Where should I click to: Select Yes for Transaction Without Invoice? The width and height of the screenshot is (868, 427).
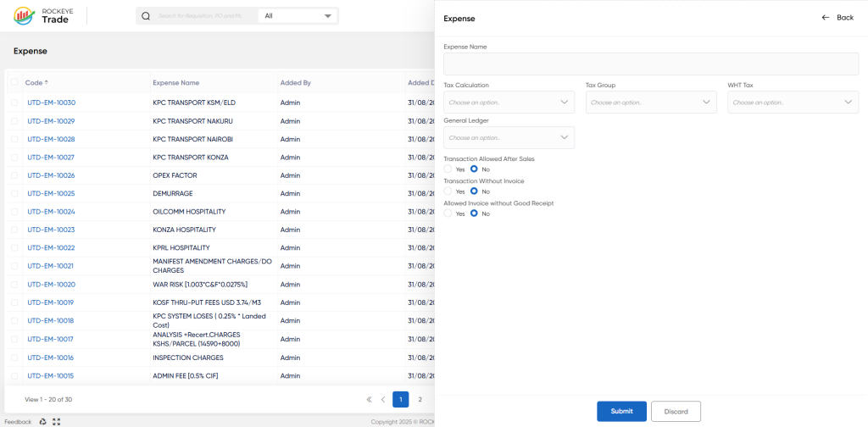click(x=448, y=191)
